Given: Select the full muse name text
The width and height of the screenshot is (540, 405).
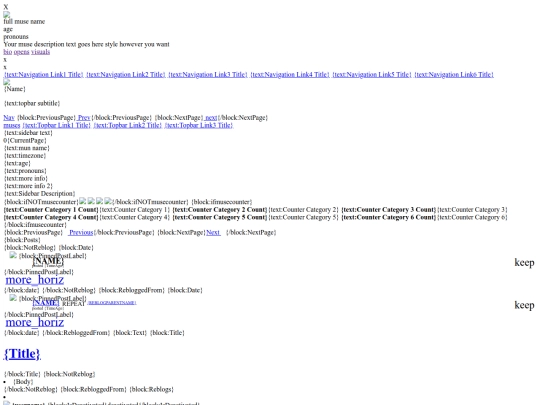Looking at the screenshot, I should [24, 22].
